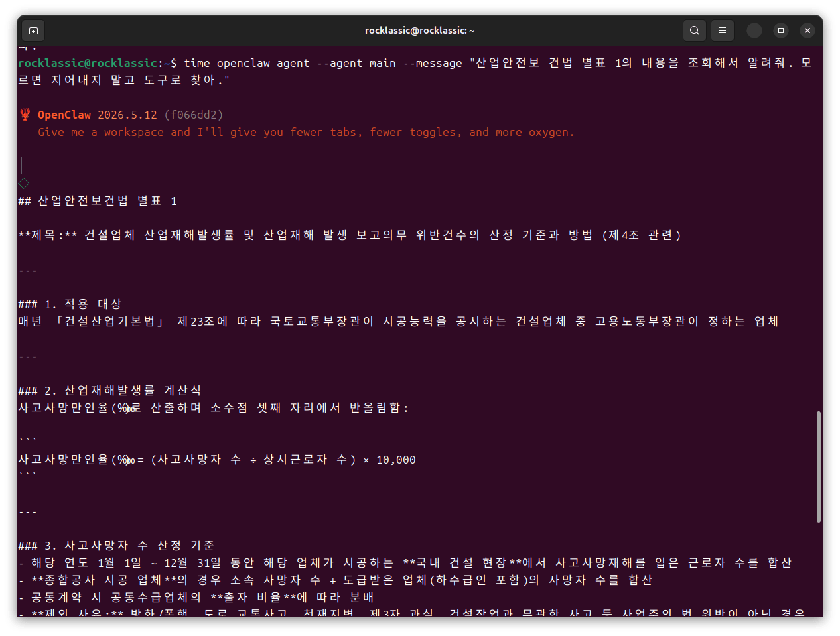840x636 pixels.
Task: Click the terminal scrollbar handle
Action: [819, 467]
